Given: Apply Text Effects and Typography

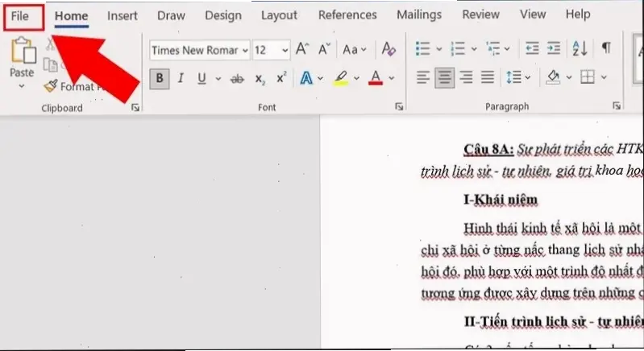Looking at the screenshot, I should coord(306,78).
